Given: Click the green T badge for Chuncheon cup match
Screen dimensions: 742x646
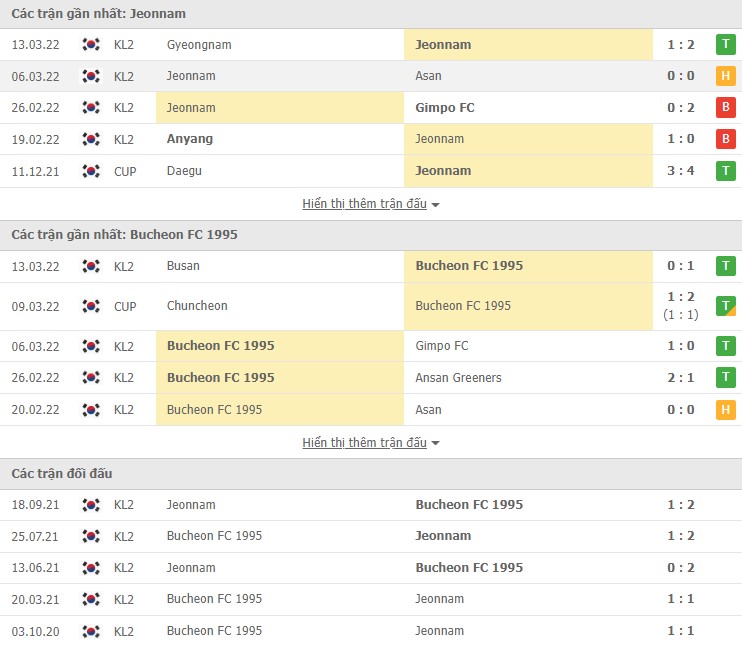Looking at the screenshot, I should (725, 306).
